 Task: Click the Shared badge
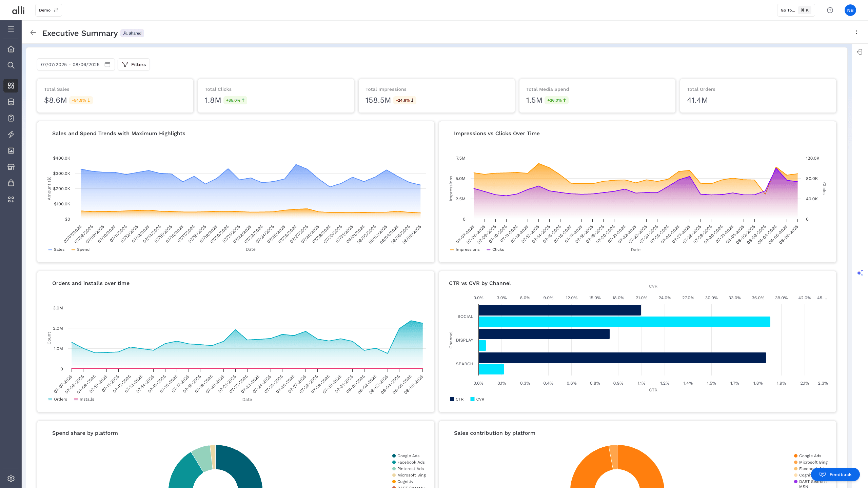(132, 33)
